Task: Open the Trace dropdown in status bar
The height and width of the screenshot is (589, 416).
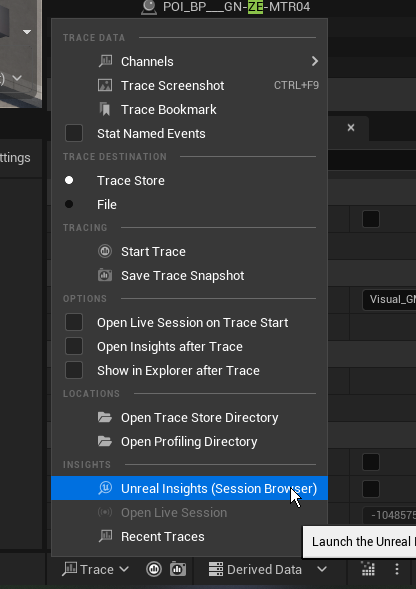Action: [x=96, y=569]
